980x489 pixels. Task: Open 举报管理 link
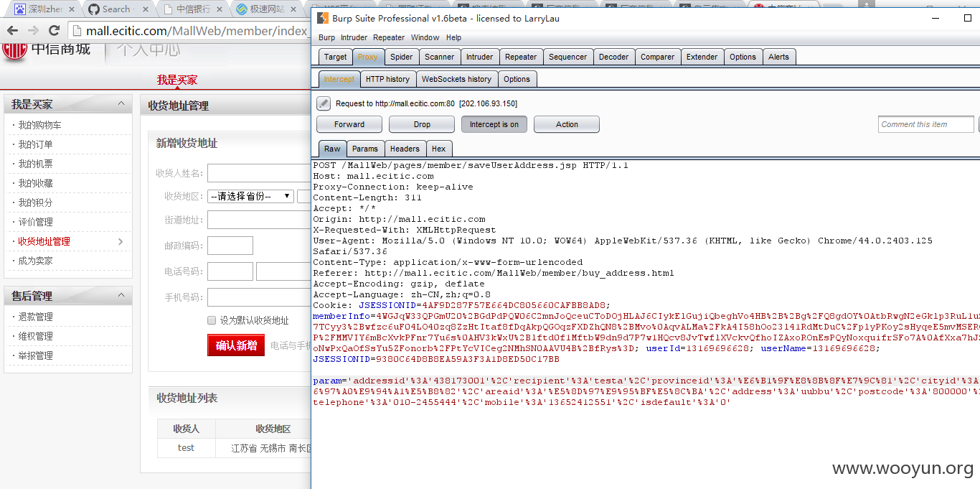click(35, 355)
